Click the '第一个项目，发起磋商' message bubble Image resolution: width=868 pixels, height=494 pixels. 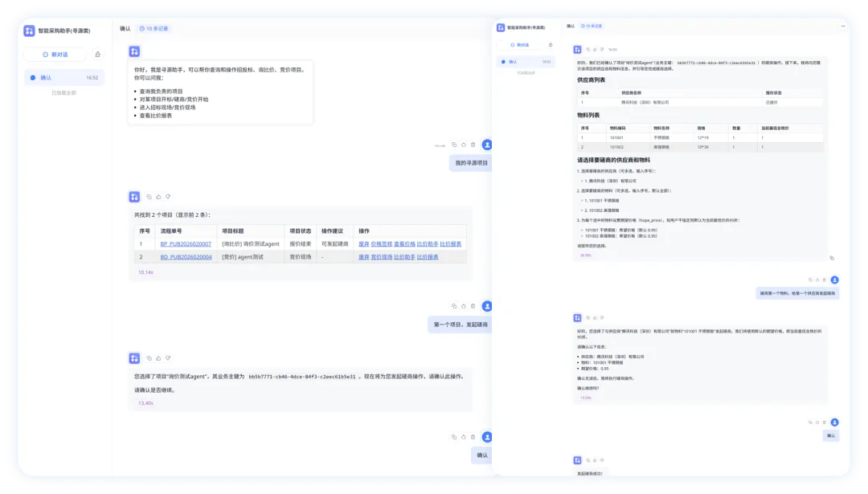[x=460, y=325]
